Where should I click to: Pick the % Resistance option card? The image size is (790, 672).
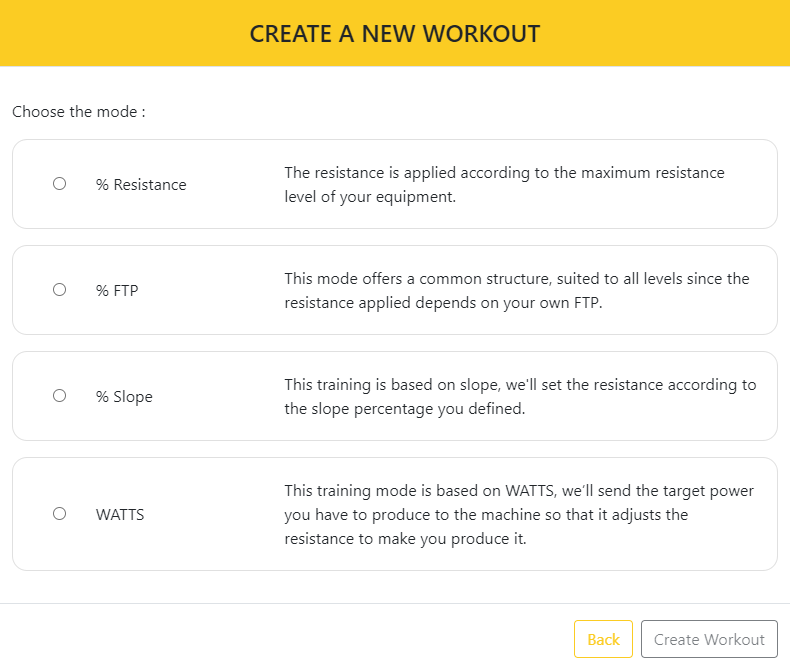click(395, 184)
